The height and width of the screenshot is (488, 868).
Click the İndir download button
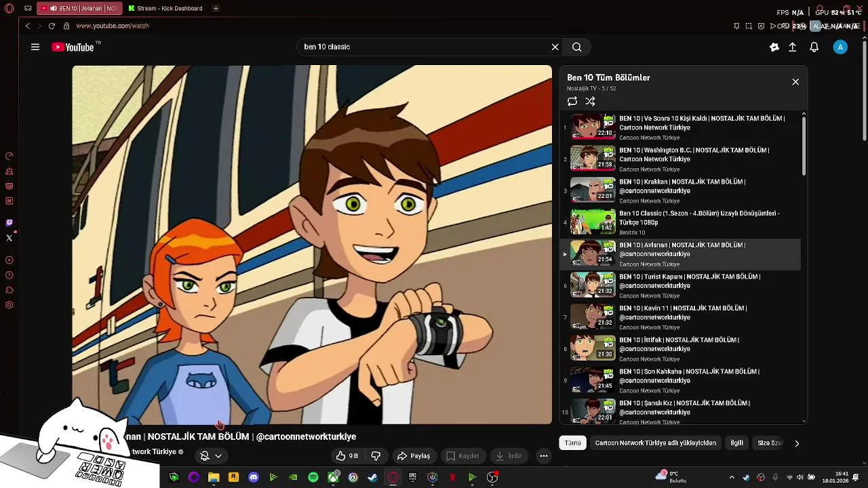tap(509, 456)
